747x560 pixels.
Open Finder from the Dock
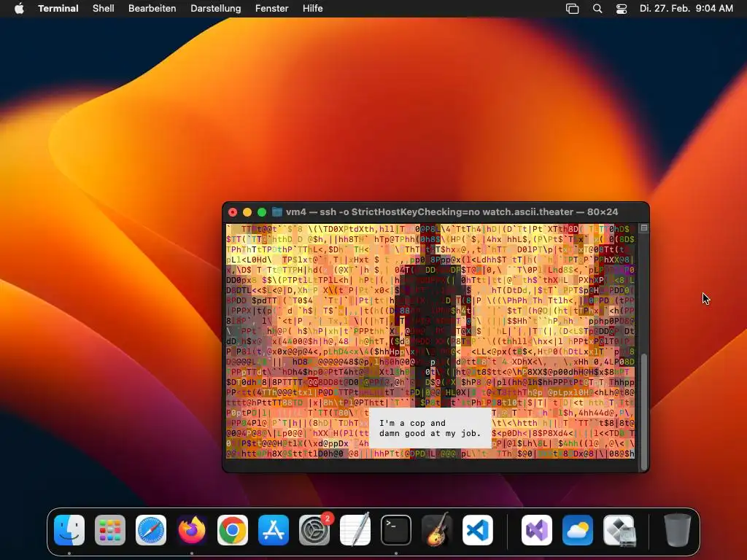(x=69, y=530)
